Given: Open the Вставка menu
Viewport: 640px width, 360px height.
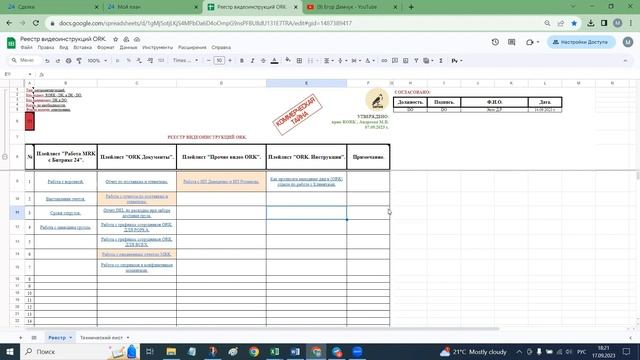Looking at the screenshot, I should pos(82,47).
